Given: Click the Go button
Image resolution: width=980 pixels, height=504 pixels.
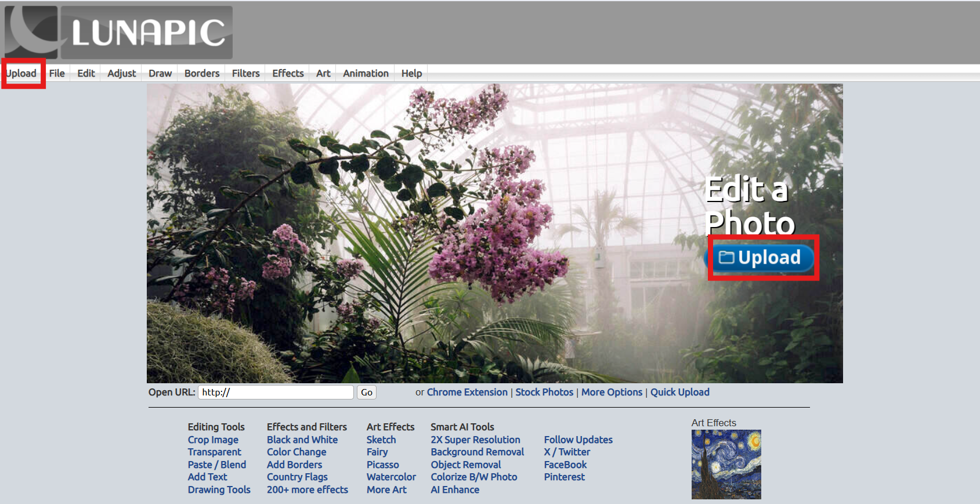Looking at the screenshot, I should tap(367, 393).
